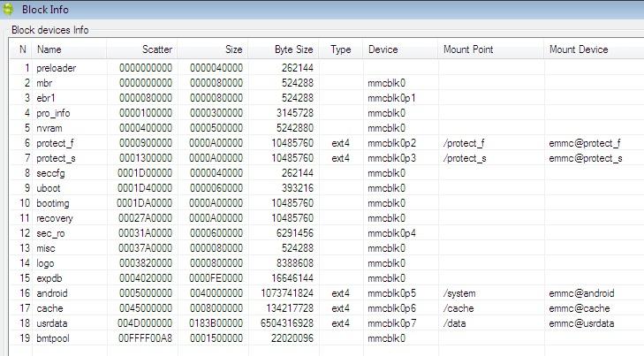
Task: Click the Mount Device column header
Action: point(594,49)
